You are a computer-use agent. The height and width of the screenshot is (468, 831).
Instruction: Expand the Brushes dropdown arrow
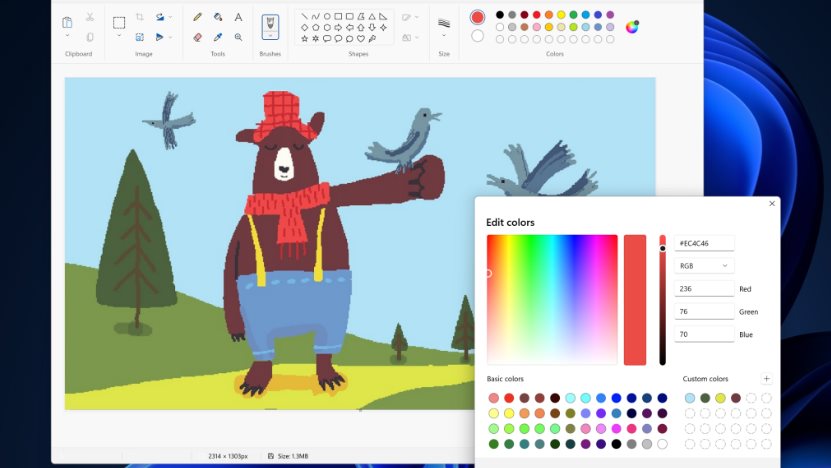(x=270, y=34)
